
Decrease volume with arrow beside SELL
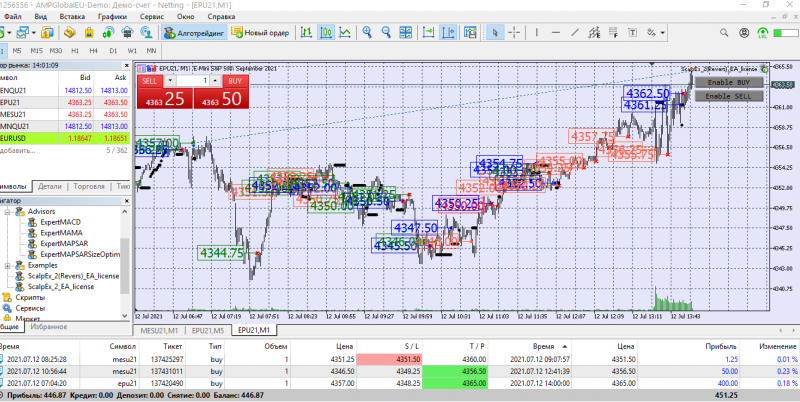click(x=170, y=81)
